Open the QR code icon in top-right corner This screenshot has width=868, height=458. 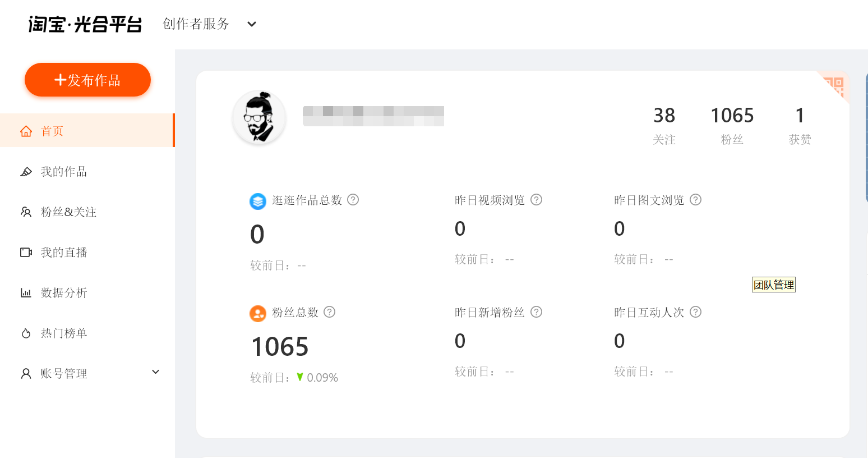coord(834,85)
